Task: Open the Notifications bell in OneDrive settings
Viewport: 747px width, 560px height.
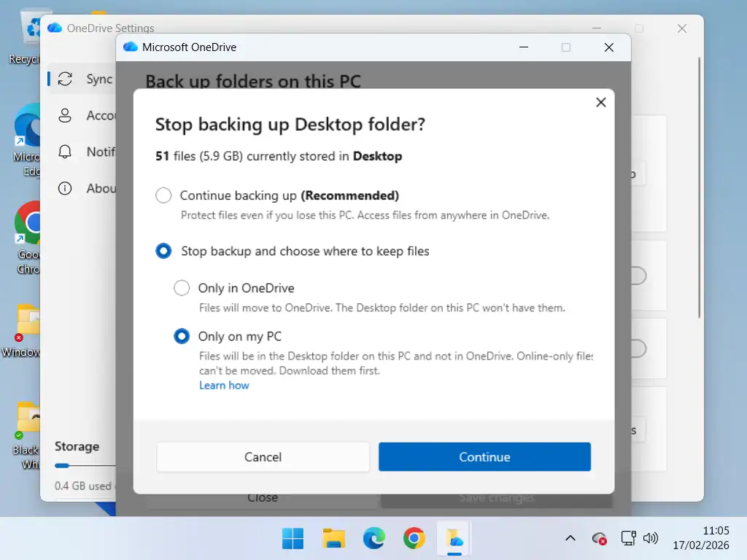Action: (x=65, y=152)
